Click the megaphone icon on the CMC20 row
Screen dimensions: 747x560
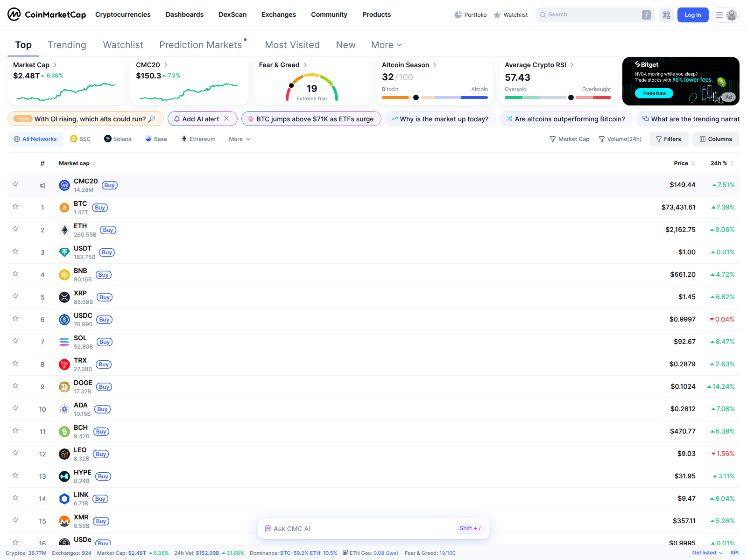point(42,185)
